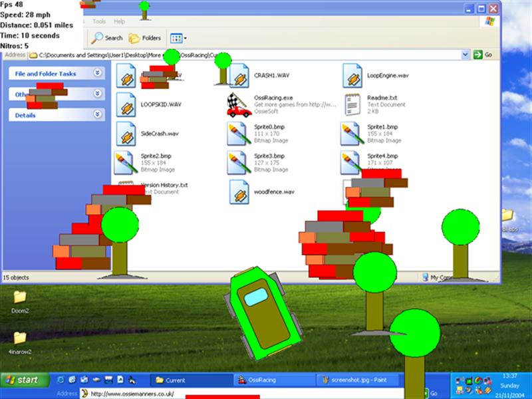Click the Internet Explorer quick launch icon

point(61,380)
